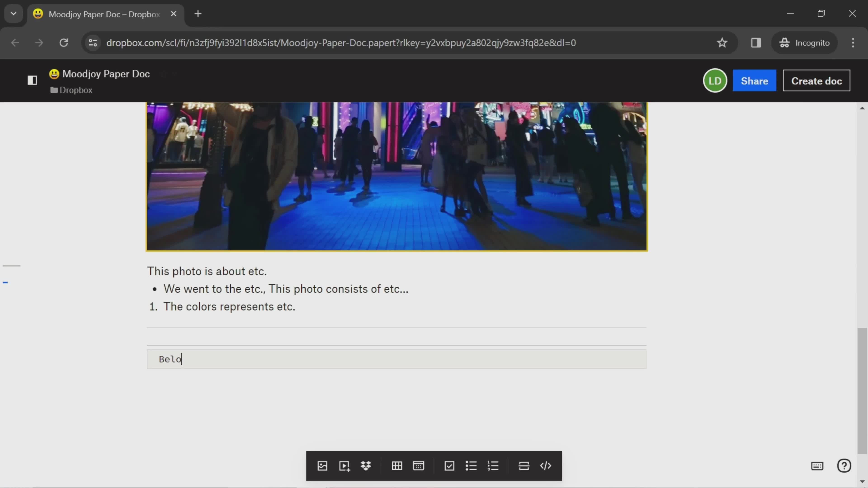Jump to the blue outline section marker
The height and width of the screenshot is (488, 868).
tap(5, 282)
